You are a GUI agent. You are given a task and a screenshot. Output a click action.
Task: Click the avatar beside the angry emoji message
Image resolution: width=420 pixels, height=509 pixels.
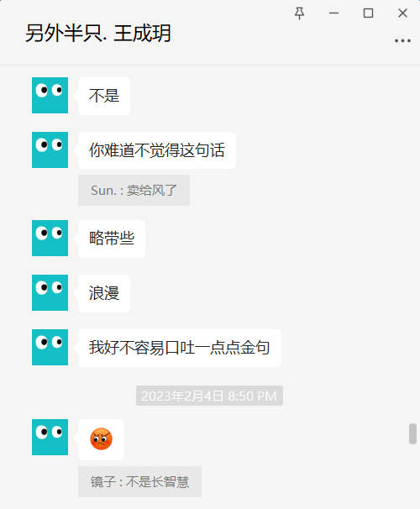[50, 437]
